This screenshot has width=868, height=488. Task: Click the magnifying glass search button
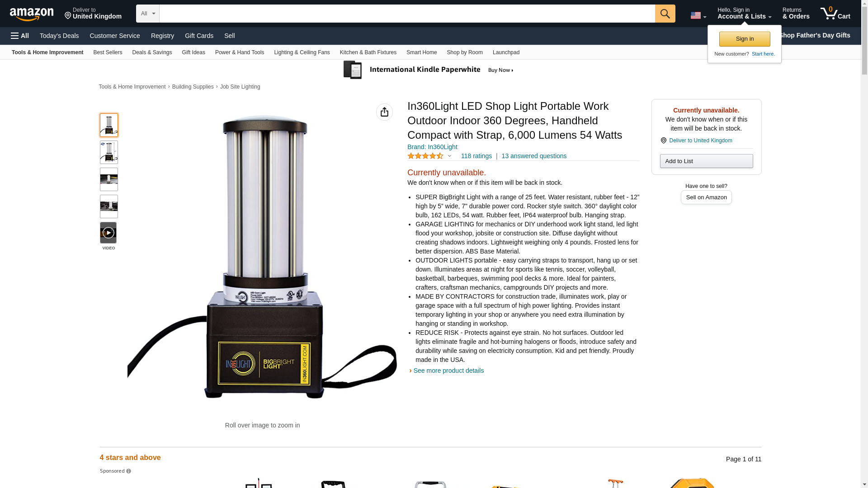(665, 14)
